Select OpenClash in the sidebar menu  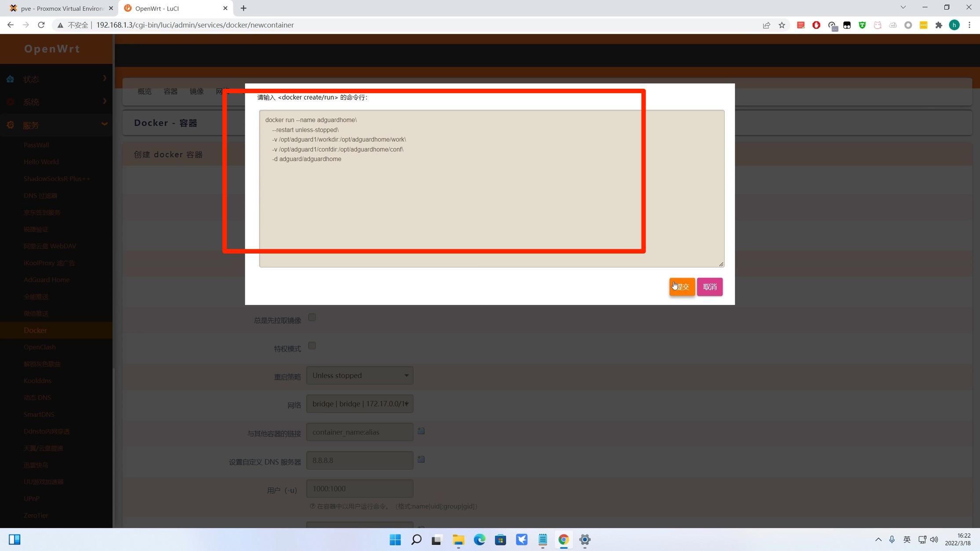point(40,347)
